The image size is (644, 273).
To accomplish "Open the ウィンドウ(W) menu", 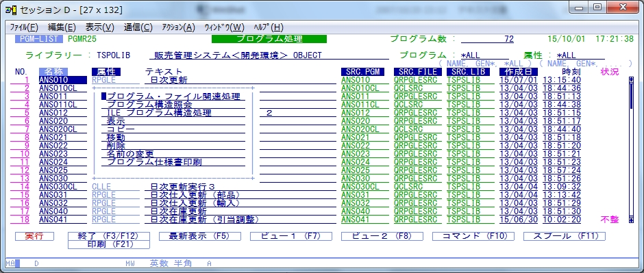I will pos(224,27).
